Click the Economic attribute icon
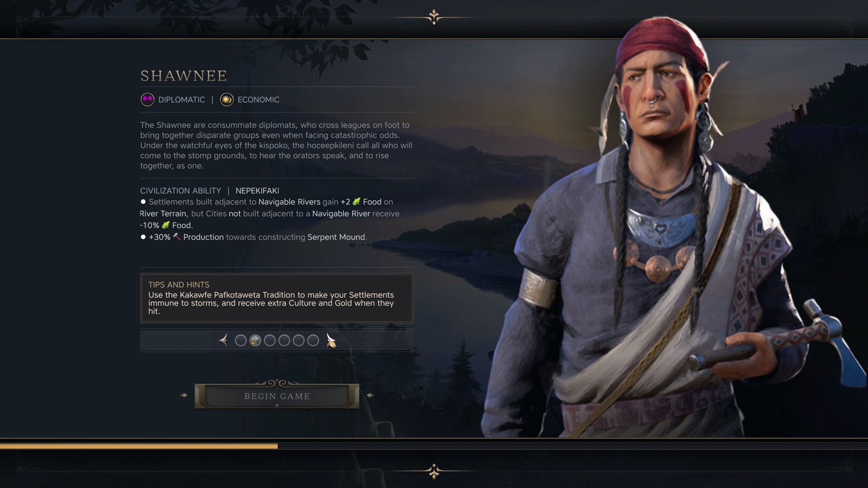 [226, 99]
